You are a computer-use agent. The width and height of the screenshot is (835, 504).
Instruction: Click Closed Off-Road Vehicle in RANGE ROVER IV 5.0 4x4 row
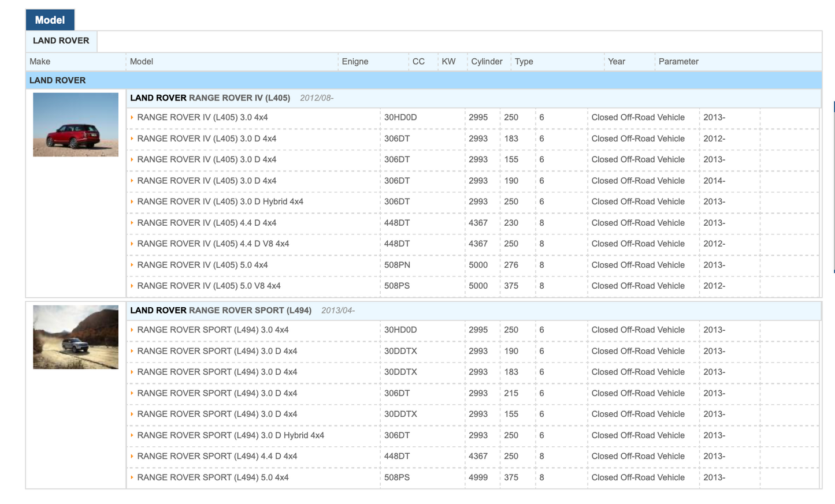638,265
